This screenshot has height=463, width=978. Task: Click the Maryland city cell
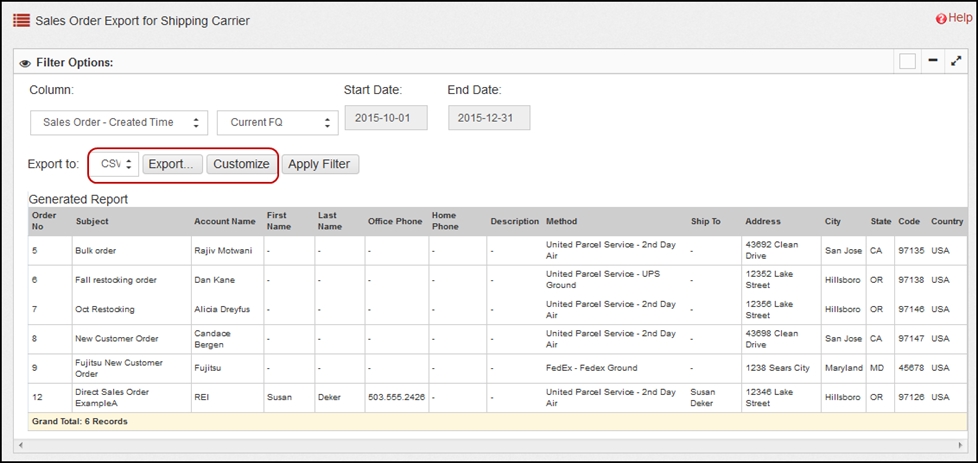(x=843, y=368)
